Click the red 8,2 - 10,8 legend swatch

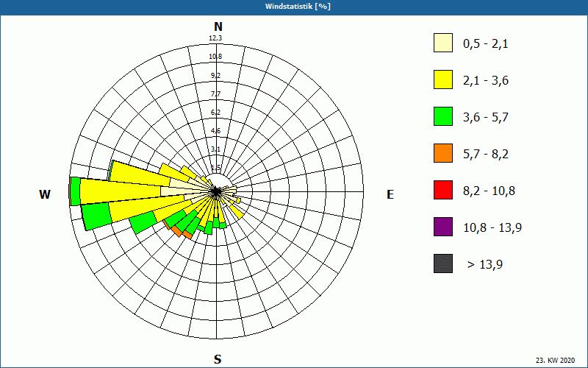coord(443,190)
